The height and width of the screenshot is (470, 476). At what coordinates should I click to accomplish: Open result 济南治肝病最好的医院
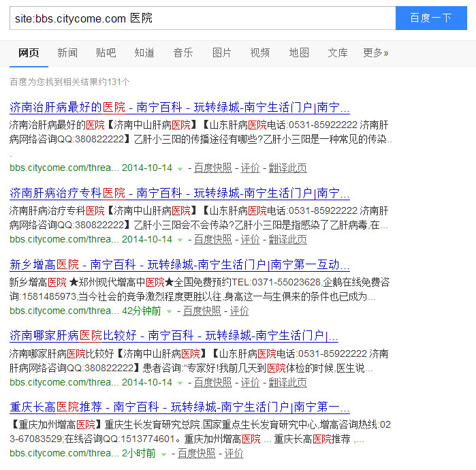click(x=179, y=108)
